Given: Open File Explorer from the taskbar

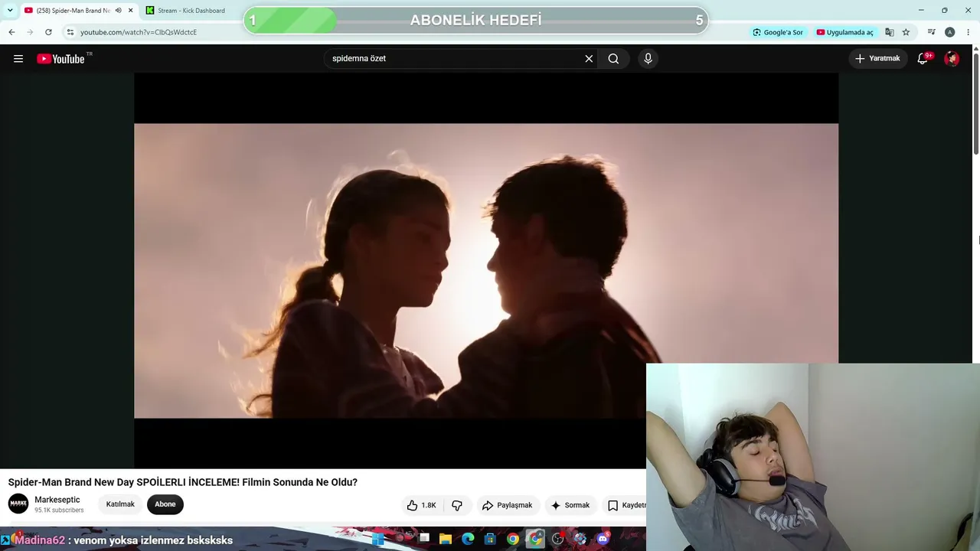Looking at the screenshot, I should (445, 539).
